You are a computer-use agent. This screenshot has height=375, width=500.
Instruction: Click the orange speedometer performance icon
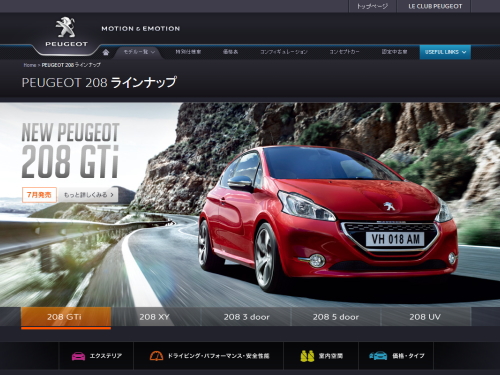[x=156, y=356]
